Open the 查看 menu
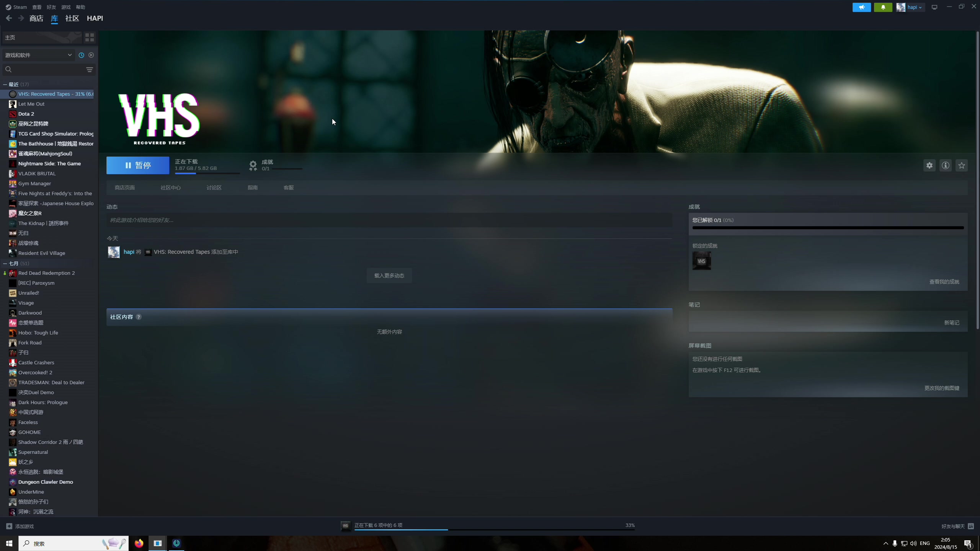This screenshot has height=551, width=980. (37, 7)
